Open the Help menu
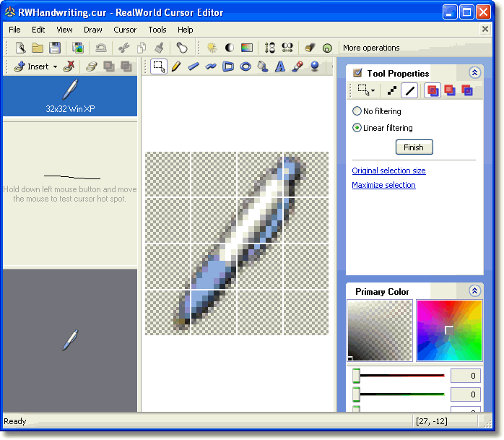Image resolution: width=504 pixels, height=440 pixels. pyautogui.click(x=186, y=30)
